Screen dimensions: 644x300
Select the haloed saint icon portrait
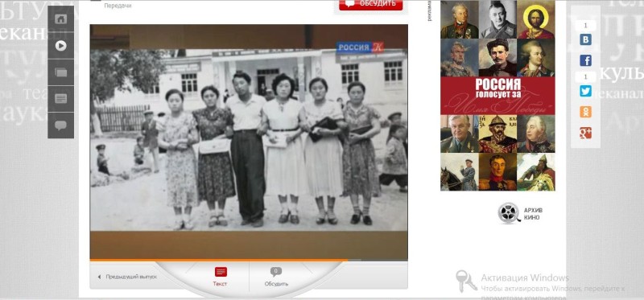(x=536, y=19)
